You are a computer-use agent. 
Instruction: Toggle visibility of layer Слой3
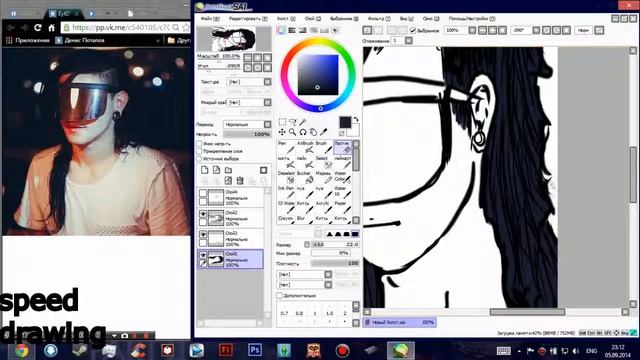click(x=203, y=234)
